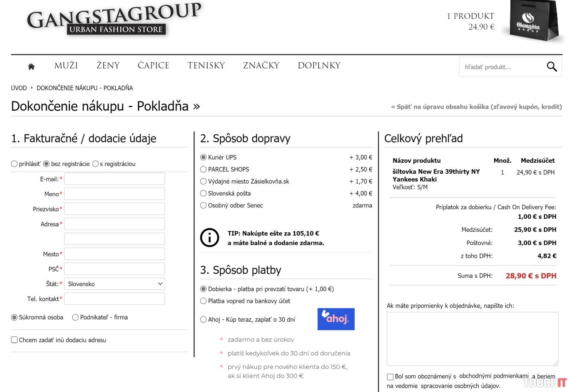The width and height of the screenshot is (572, 392).
Task: Select 'Súkromná osoba' customer type
Action: [x=14, y=317]
